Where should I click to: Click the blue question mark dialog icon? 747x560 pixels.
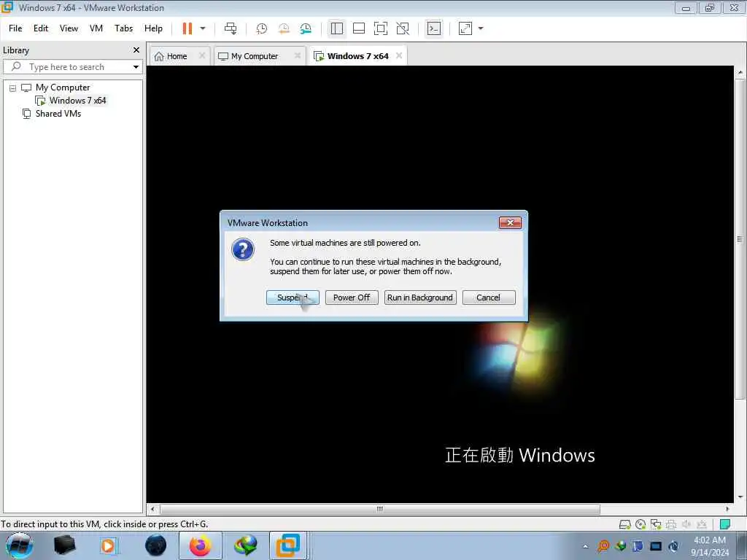243,249
